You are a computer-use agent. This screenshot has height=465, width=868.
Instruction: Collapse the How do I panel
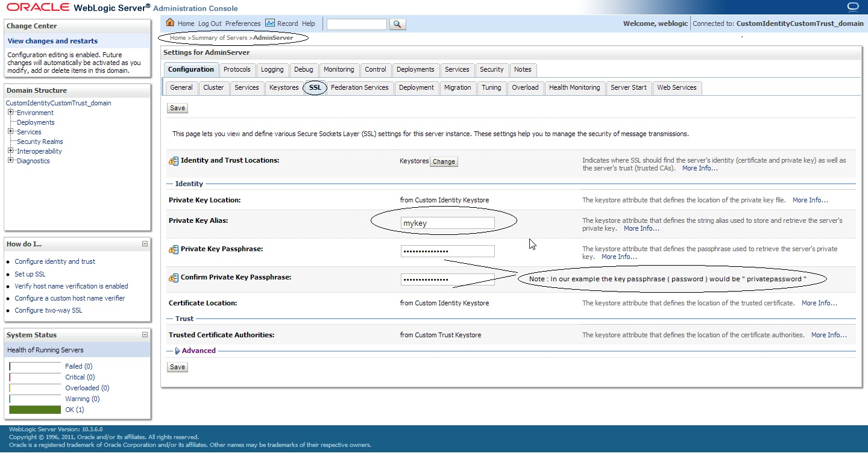(x=145, y=244)
